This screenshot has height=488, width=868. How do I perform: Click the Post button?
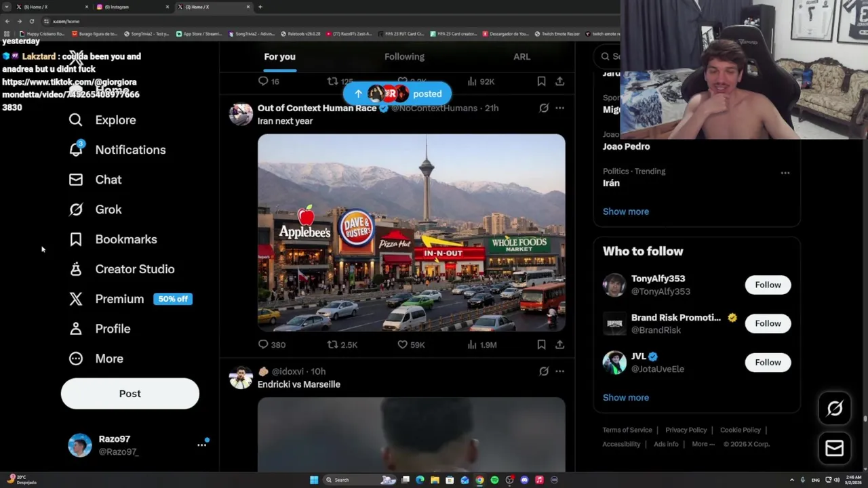[x=130, y=394]
